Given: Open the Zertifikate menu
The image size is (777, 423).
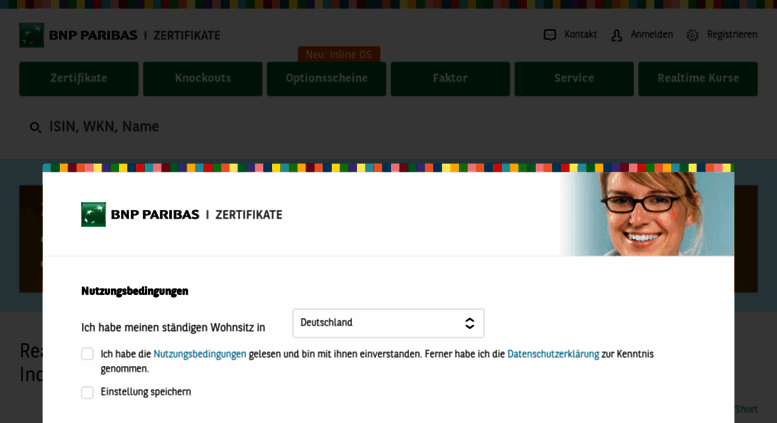Looking at the screenshot, I should tap(79, 79).
